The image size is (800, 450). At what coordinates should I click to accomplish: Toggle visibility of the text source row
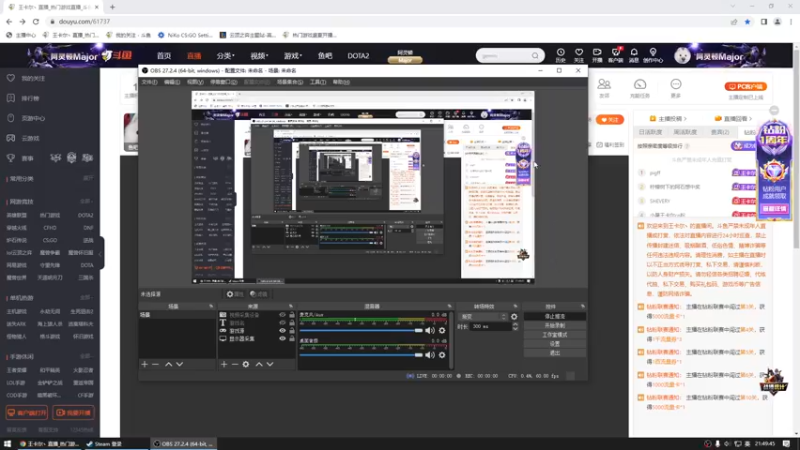coord(282,322)
